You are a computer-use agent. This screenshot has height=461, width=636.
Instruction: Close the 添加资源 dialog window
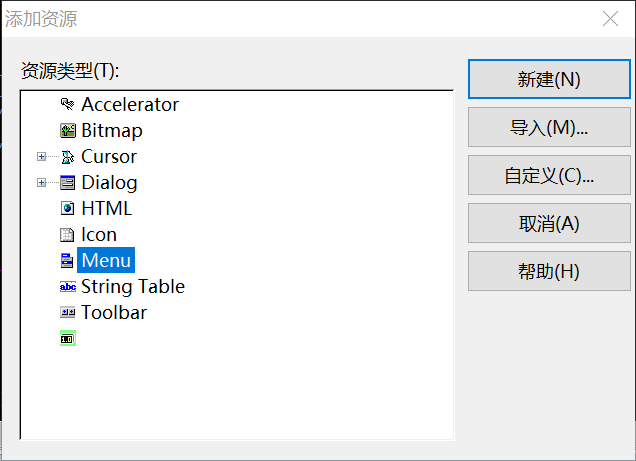609,19
